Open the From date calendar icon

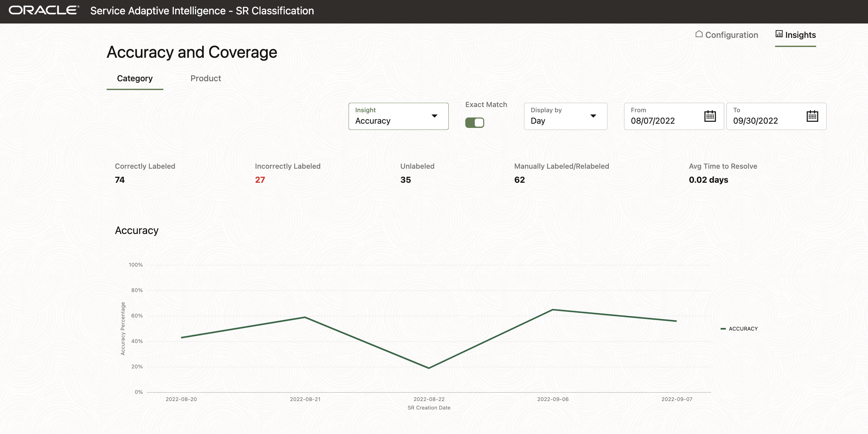tap(710, 116)
